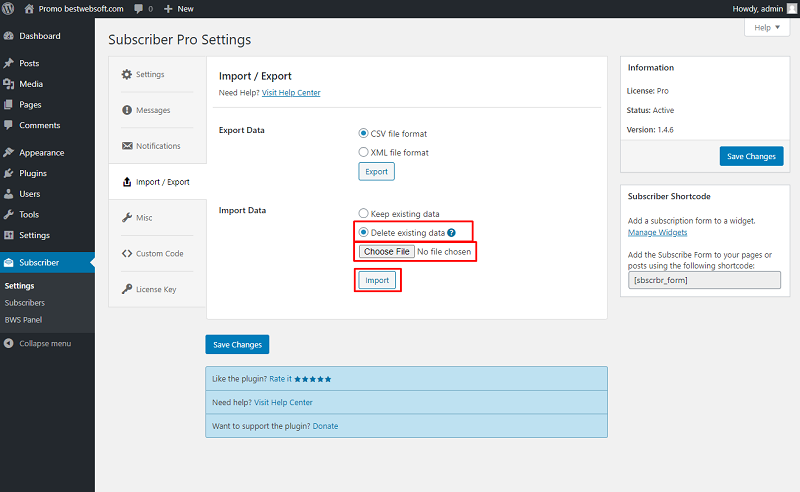Open the Manage Widgets link
Viewport: 800px width, 492px height.
657,233
